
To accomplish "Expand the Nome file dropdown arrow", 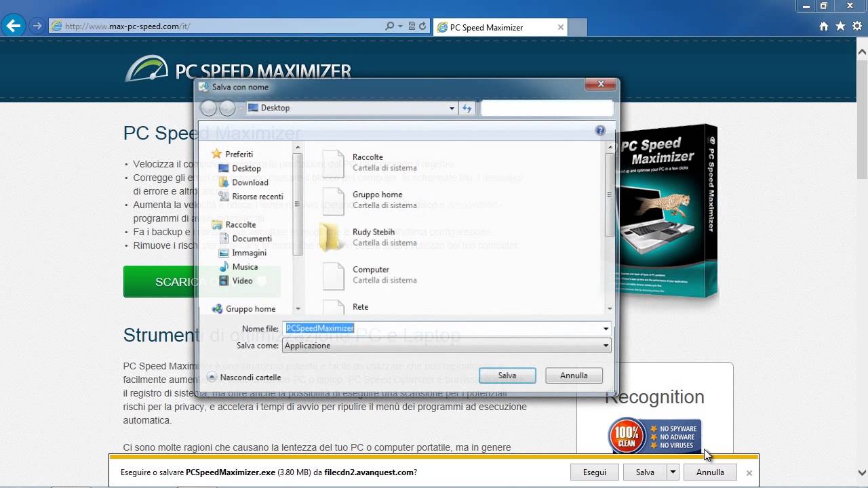I will click(606, 329).
